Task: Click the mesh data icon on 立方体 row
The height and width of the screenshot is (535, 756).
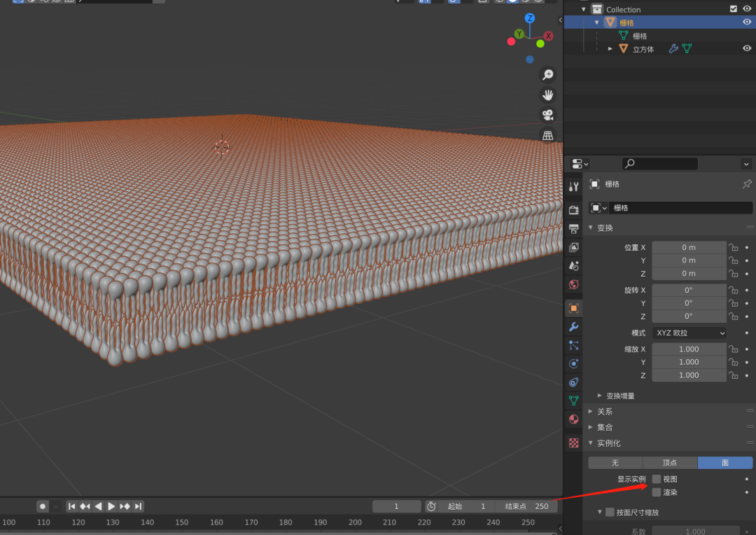Action: pyautogui.click(x=687, y=48)
